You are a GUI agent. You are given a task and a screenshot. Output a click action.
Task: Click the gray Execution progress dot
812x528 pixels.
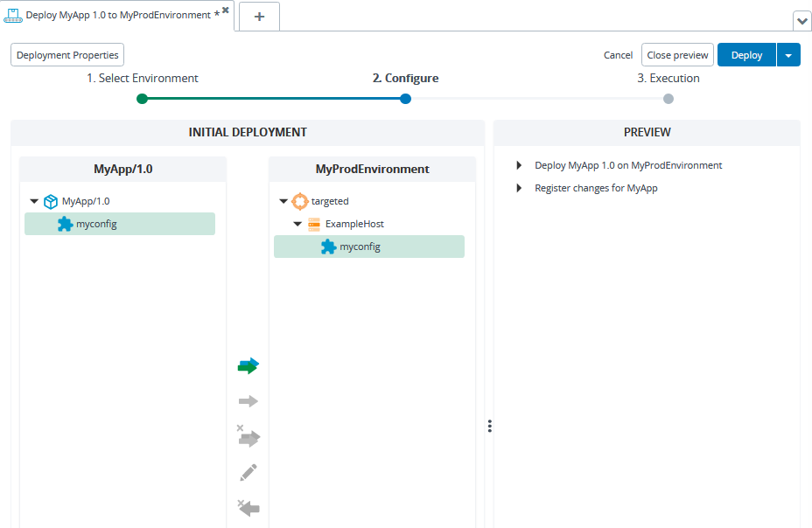point(668,99)
